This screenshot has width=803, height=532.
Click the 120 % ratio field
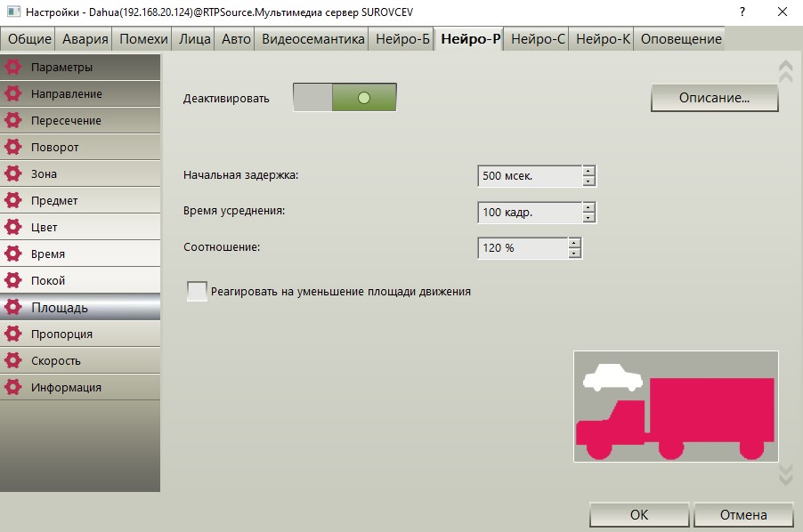(523, 248)
